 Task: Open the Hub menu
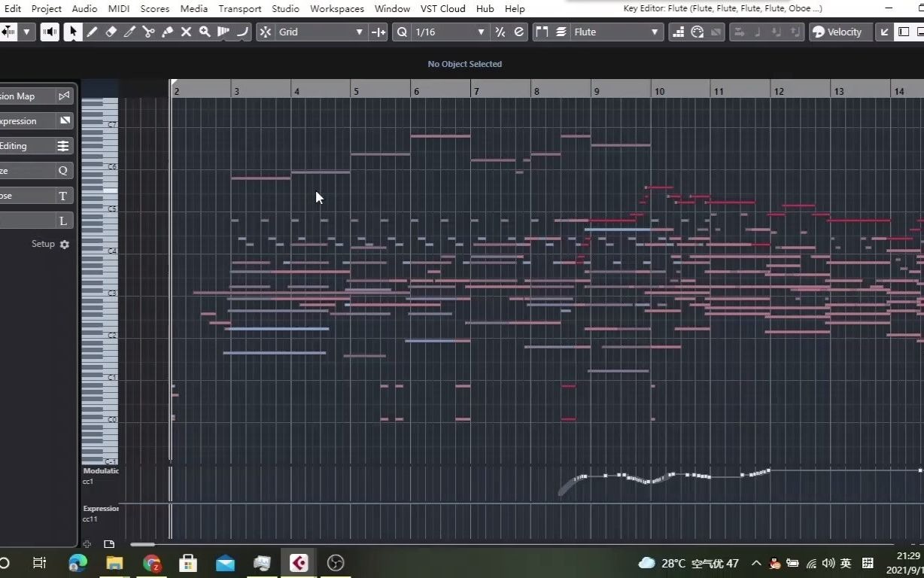[x=485, y=8]
